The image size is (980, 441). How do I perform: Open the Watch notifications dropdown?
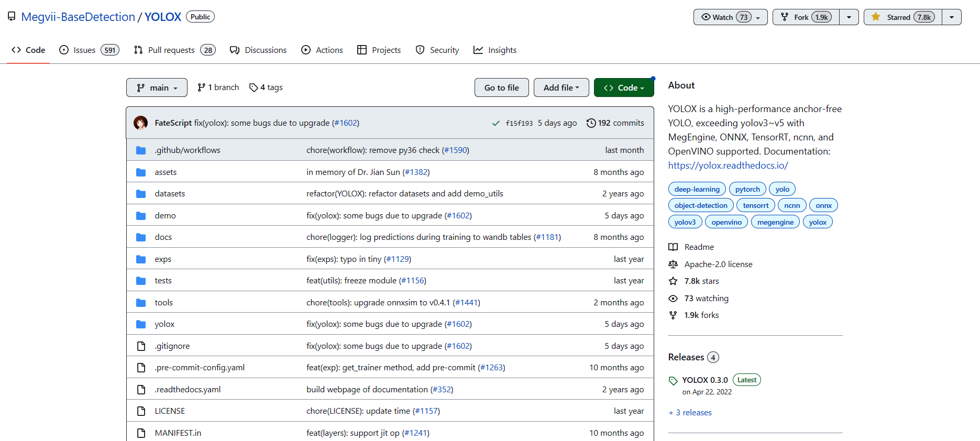pyautogui.click(x=730, y=17)
